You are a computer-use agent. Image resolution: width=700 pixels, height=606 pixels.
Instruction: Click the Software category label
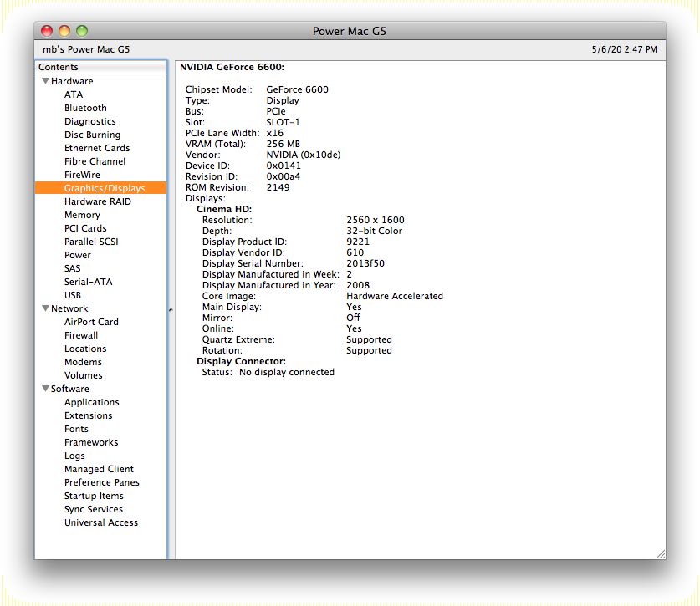click(x=69, y=390)
